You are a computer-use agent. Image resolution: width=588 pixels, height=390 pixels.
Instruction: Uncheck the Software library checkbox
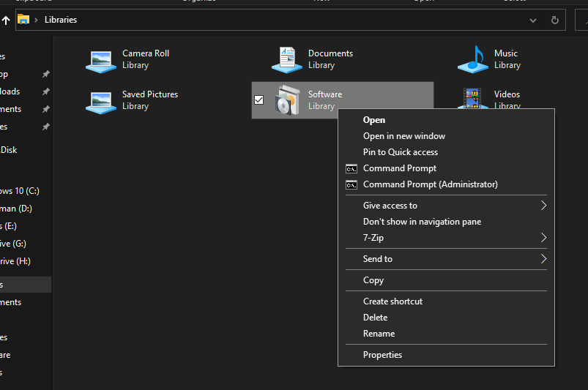tap(258, 100)
